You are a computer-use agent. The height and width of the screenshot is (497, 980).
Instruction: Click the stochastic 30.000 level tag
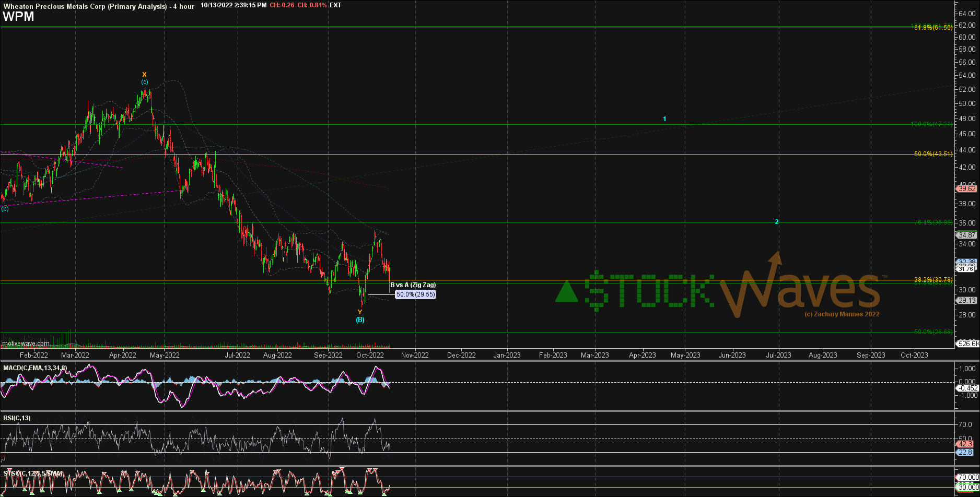(x=967, y=488)
